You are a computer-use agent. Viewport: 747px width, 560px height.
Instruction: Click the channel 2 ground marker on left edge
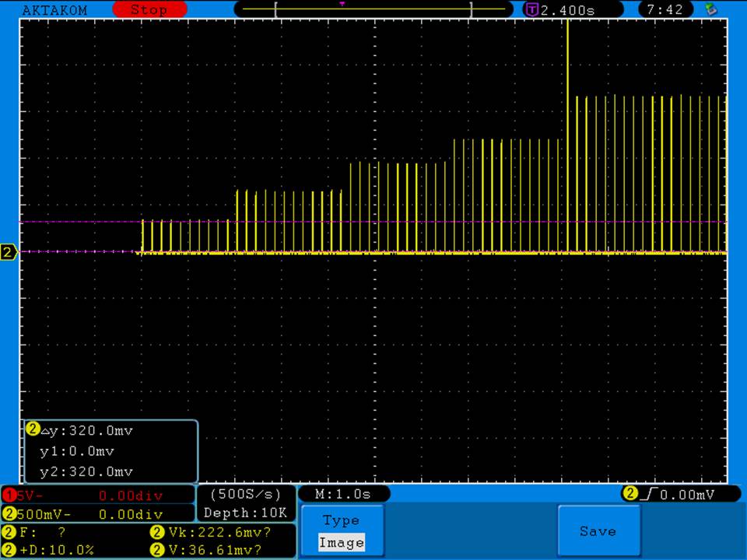pos(9,252)
